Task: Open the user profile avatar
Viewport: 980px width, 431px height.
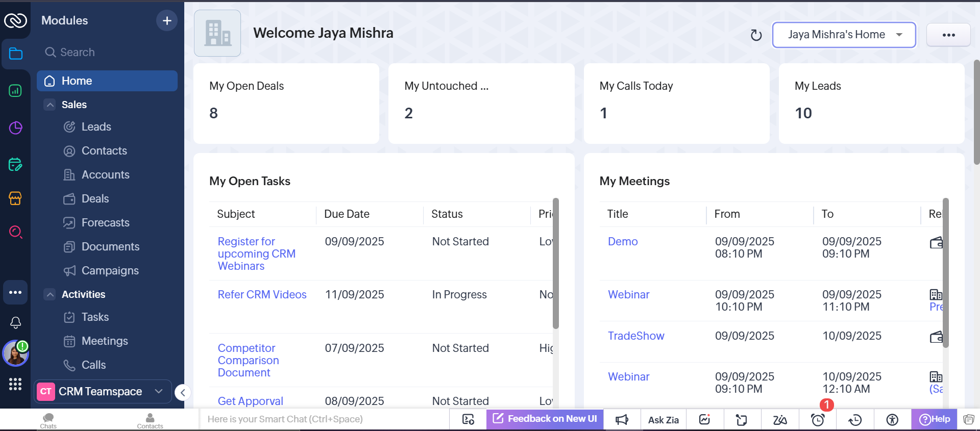Action: [15, 353]
